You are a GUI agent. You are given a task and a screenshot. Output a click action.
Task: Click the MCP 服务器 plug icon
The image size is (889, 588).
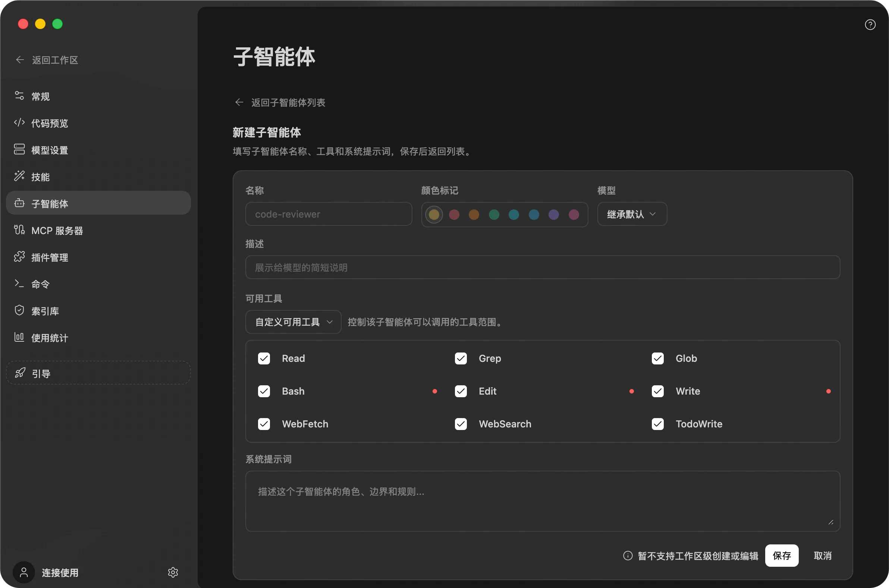[19, 230]
